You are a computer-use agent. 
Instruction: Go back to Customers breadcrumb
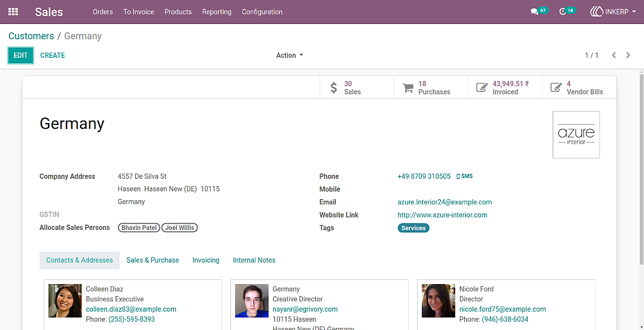31,36
